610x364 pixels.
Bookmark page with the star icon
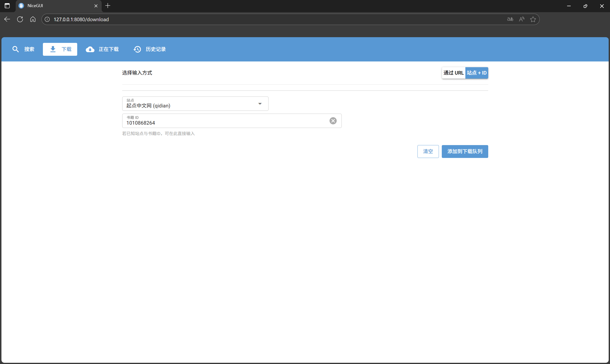coord(533,19)
